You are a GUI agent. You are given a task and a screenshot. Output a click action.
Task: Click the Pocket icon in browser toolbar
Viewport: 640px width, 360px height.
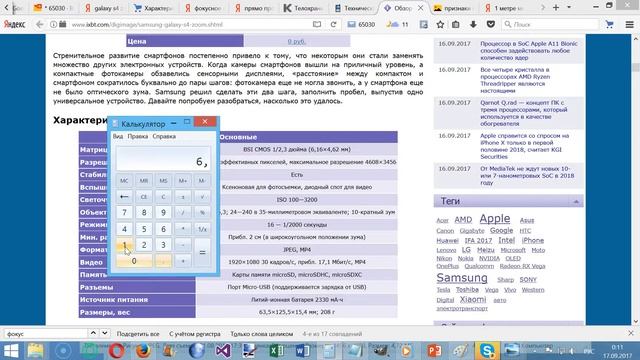(491, 24)
